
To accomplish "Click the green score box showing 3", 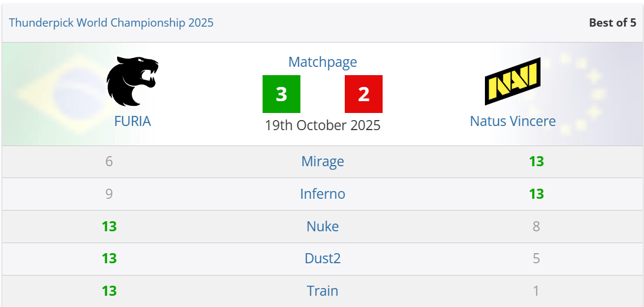I will click(281, 93).
